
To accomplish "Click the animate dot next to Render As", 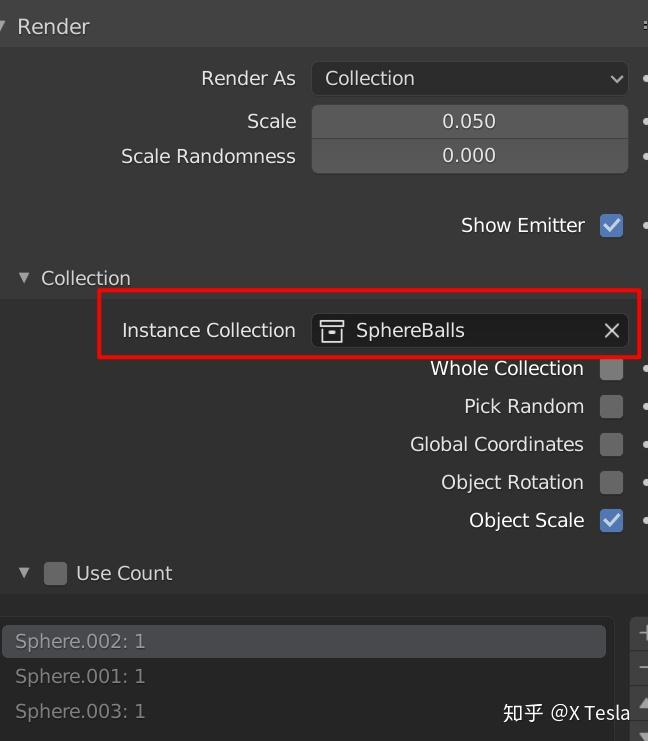I will pyautogui.click(x=645, y=78).
